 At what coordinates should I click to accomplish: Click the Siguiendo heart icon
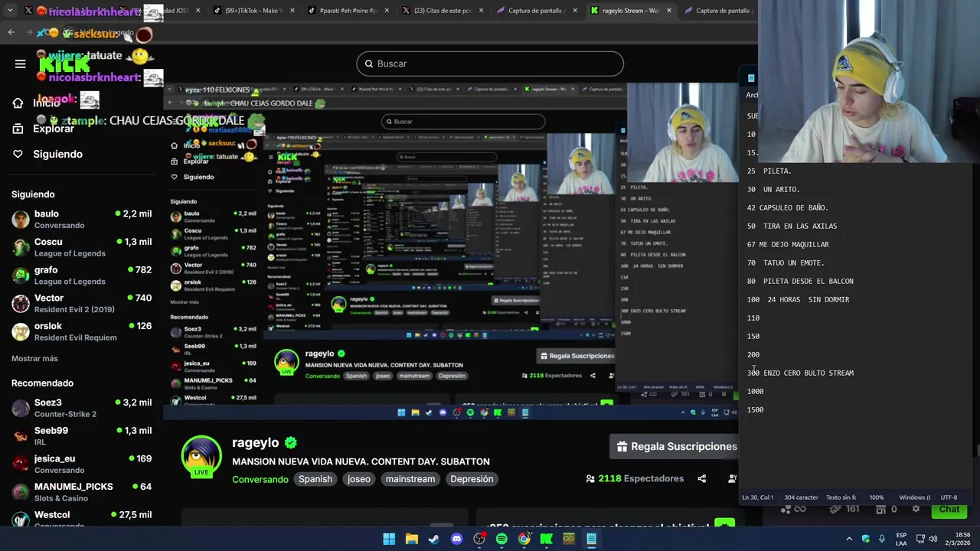click(18, 154)
